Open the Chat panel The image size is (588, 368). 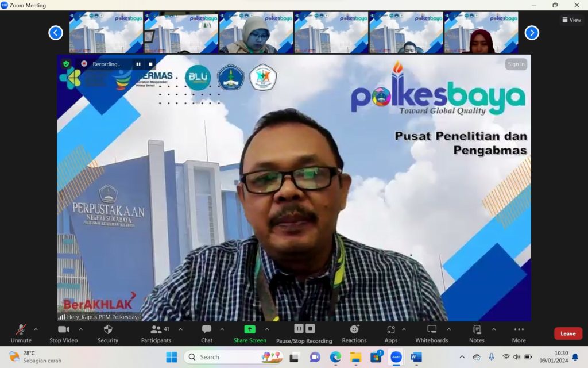click(207, 333)
